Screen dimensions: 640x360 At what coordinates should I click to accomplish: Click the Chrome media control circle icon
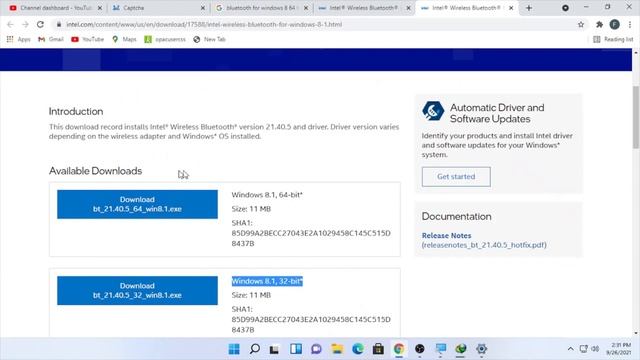pos(565,8)
